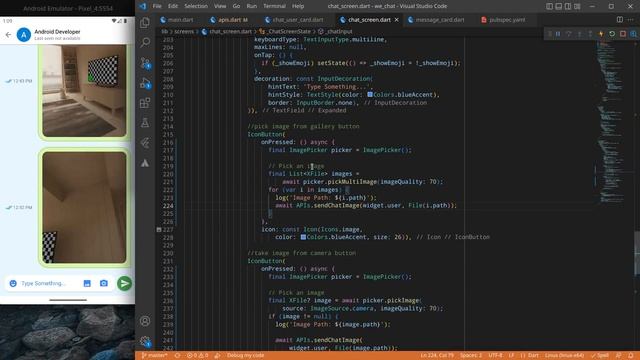Tap the room image with checkerboard TV

pyautogui.click(x=84, y=91)
